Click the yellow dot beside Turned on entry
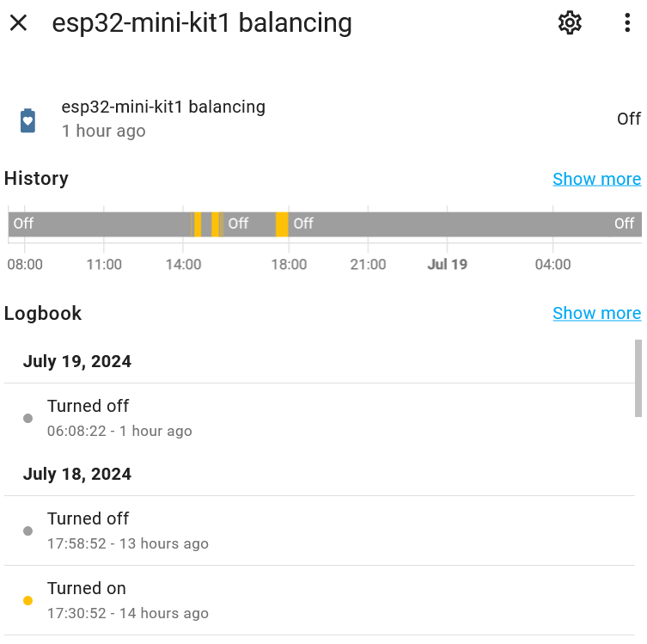The image size is (647, 644). click(27, 601)
